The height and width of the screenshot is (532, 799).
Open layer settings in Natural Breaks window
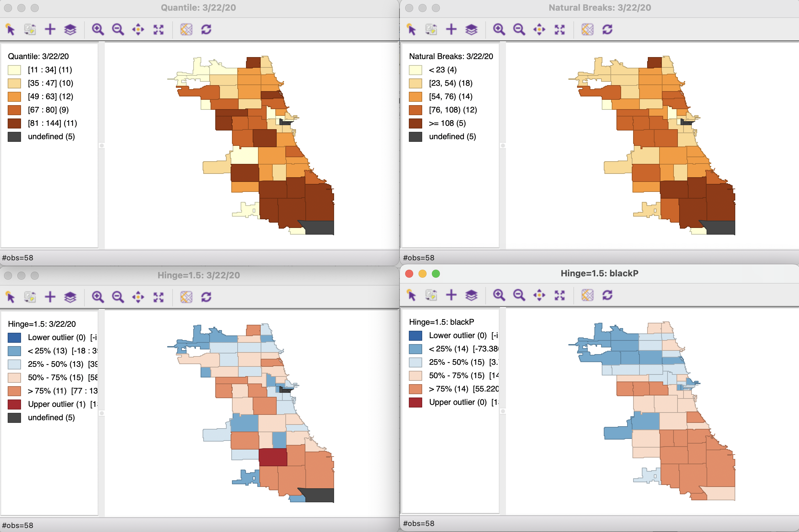point(471,29)
